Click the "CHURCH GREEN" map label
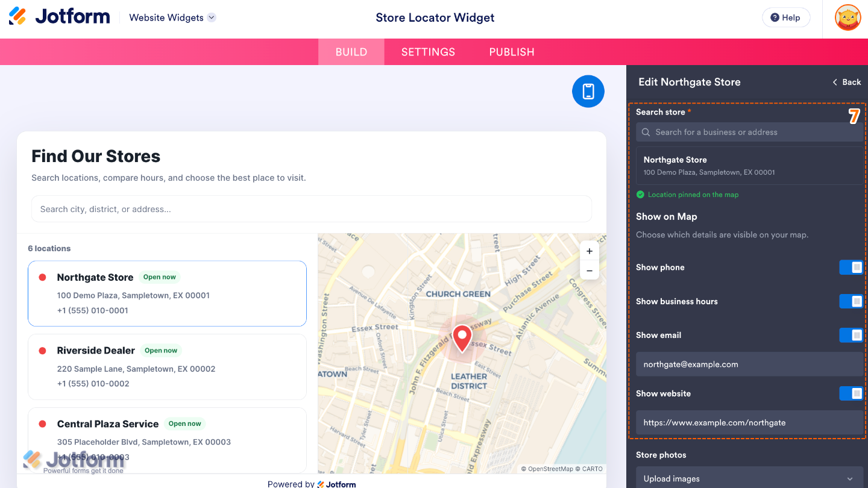The height and width of the screenshot is (488, 868). tap(458, 294)
